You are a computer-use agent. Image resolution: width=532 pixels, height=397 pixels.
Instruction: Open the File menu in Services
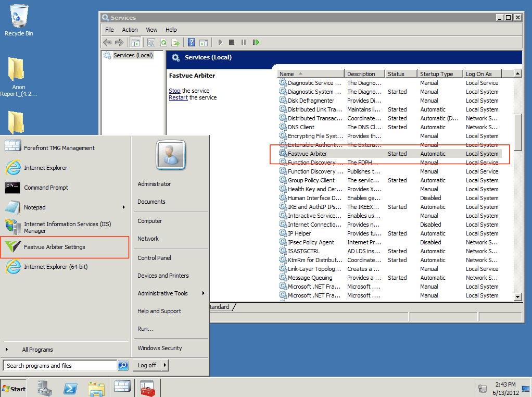pyautogui.click(x=109, y=30)
